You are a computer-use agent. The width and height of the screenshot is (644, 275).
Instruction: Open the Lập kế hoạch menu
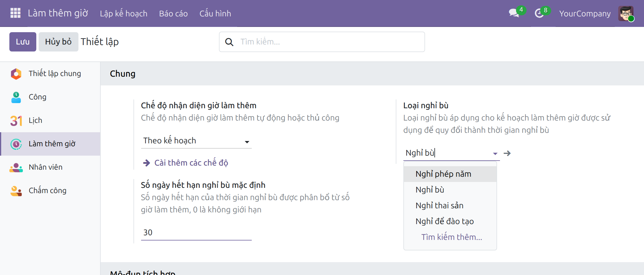(x=124, y=13)
